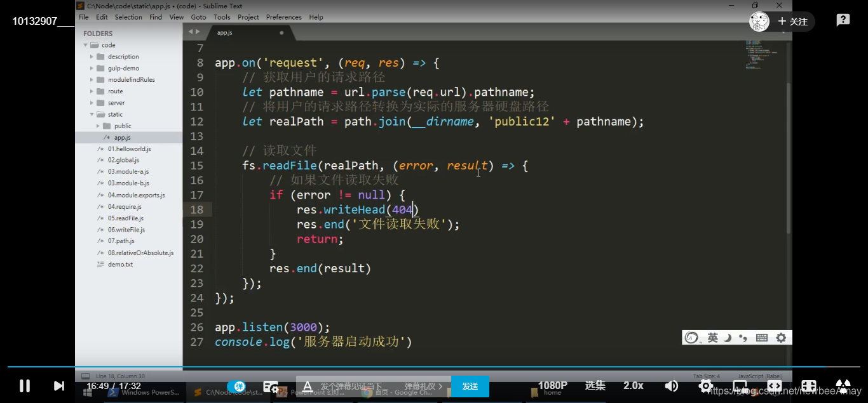Open the Preferences menu
Image resolution: width=868 pixels, height=403 pixels.
284,17
